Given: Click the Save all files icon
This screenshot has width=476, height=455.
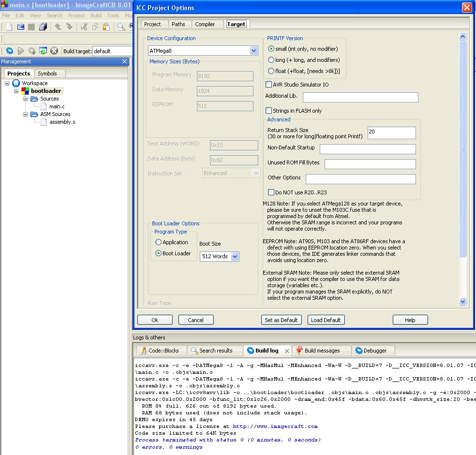Looking at the screenshot, I should [43, 27].
